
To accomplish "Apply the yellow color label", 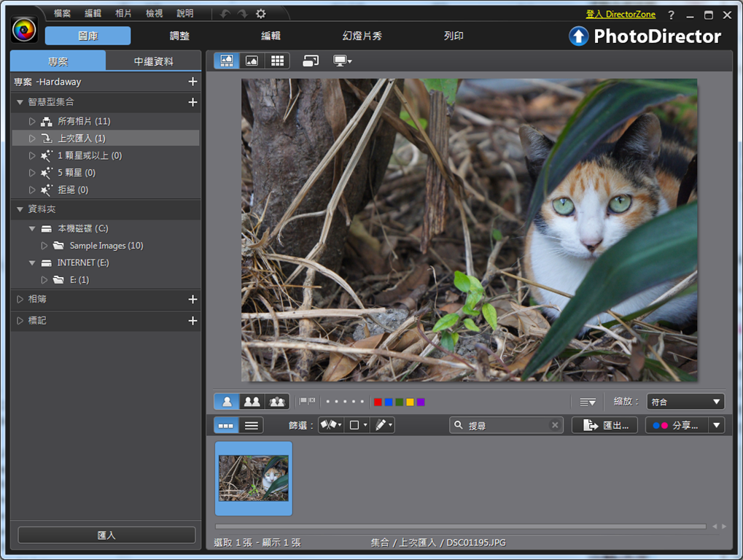I will tap(410, 402).
